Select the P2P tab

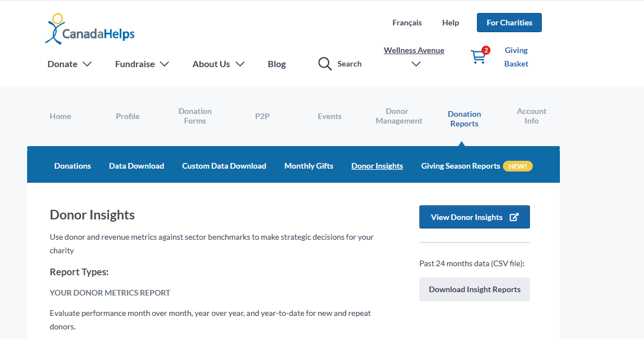click(262, 116)
